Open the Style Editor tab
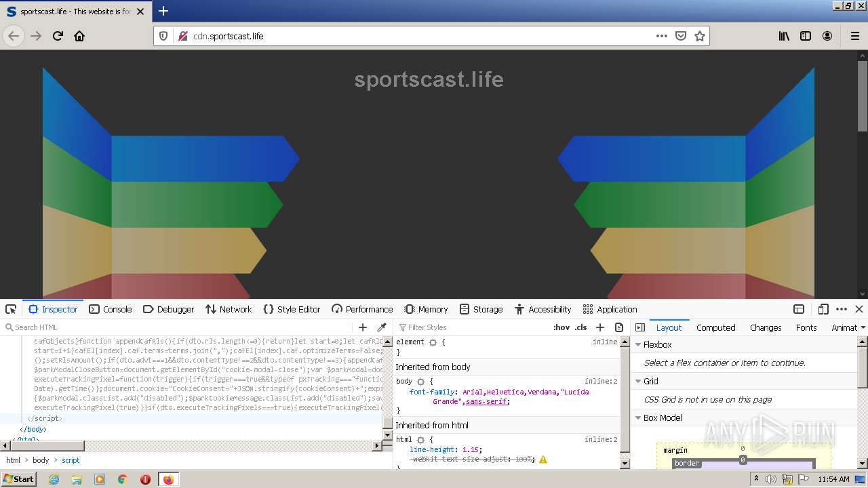 point(292,309)
